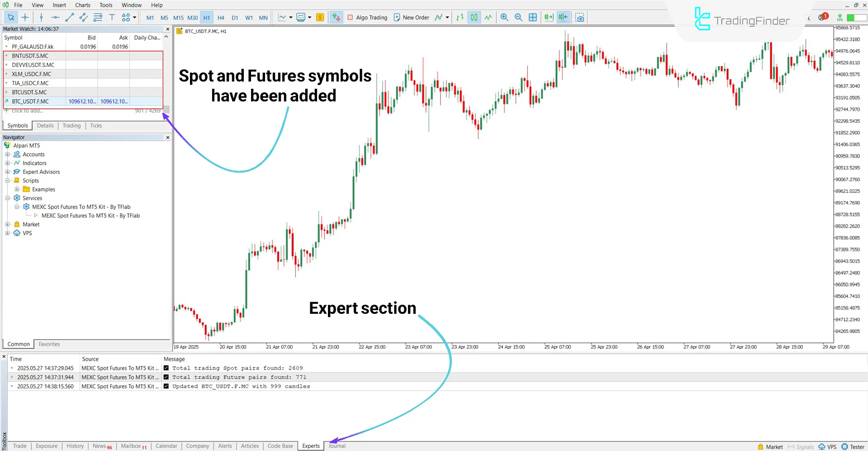Switch chart to candlestick display mode
The width and height of the screenshot is (868, 451).
[x=474, y=17]
